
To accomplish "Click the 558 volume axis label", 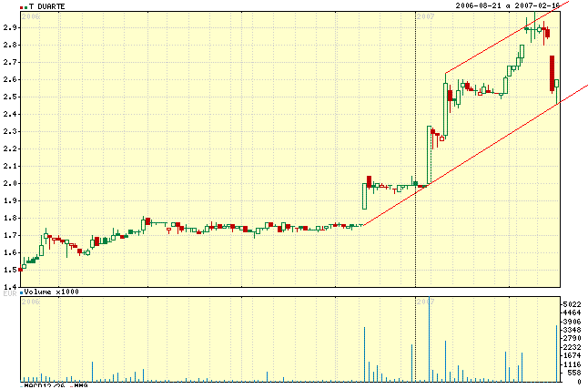I will [574, 373].
